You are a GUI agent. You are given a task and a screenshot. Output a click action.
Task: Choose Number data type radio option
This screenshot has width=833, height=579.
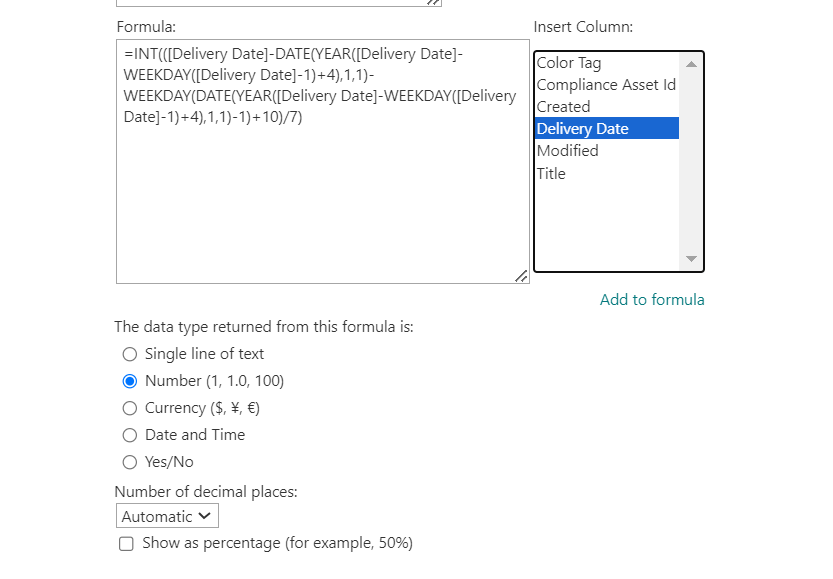[130, 381]
